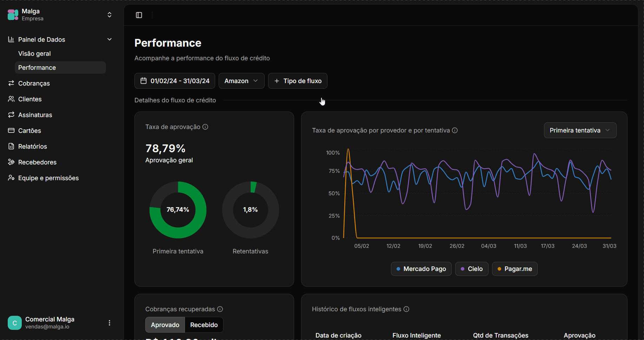Image resolution: width=644 pixels, height=340 pixels.
Task: Switch to the Recebido tab
Action: tap(204, 325)
